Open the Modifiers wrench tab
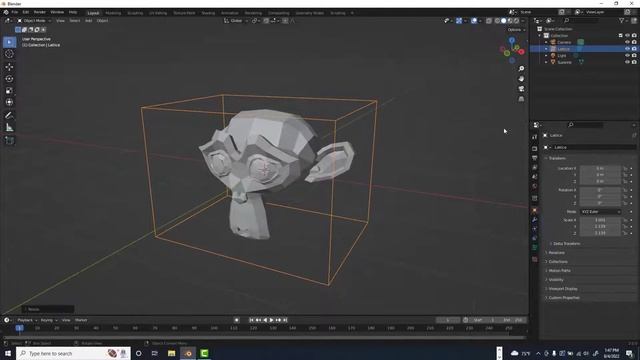 [x=535, y=220]
